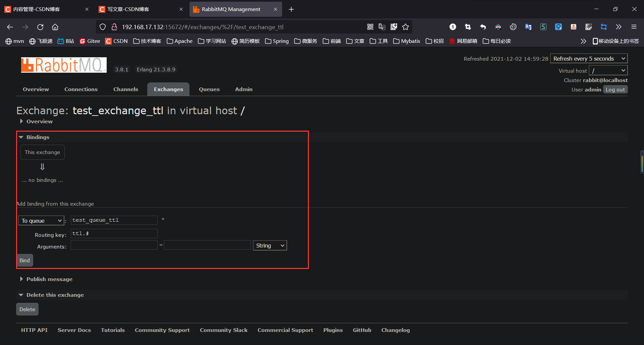Click the Log out button

[x=615, y=89]
